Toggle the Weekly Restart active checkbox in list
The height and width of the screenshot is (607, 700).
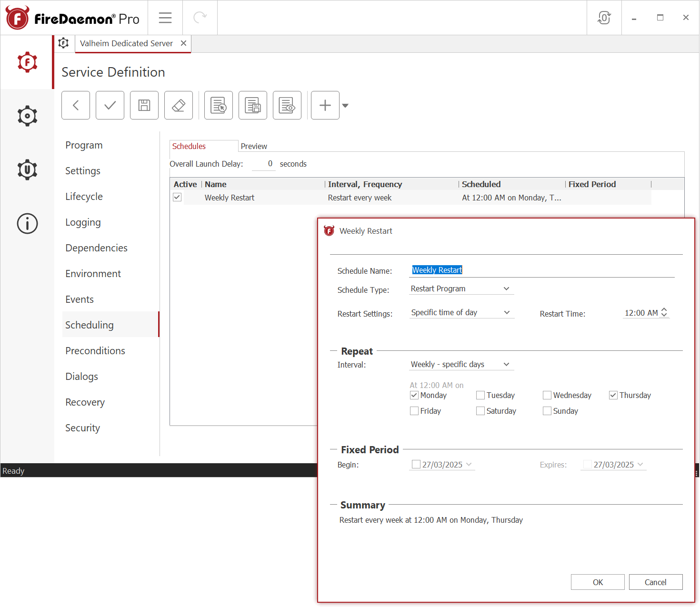[177, 197]
